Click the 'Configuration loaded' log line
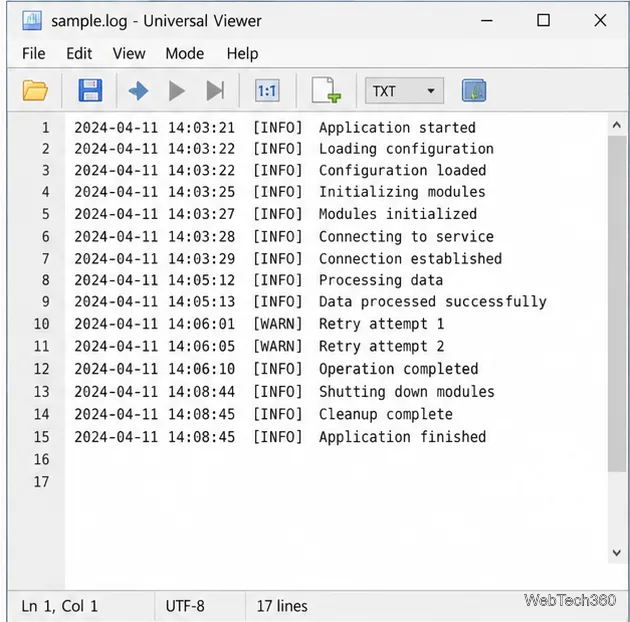This screenshot has width=630, height=622. pyautogui.click(x=280, y=170)
